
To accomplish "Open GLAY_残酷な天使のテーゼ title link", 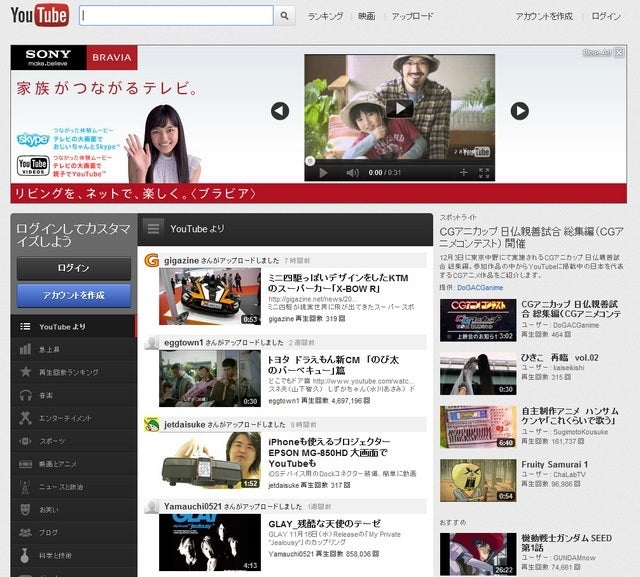I will point(324,524).
